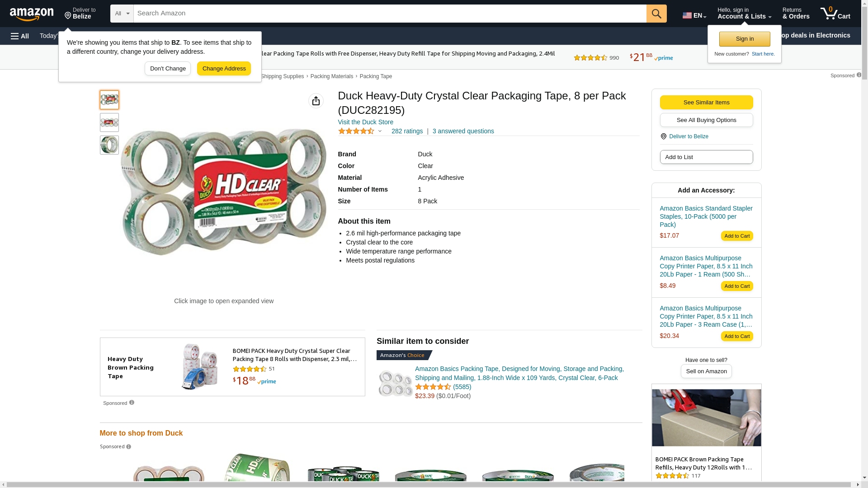
Task: Open Visit the Duck Store link
Action: pyautogui.click(x=365, y=122)
